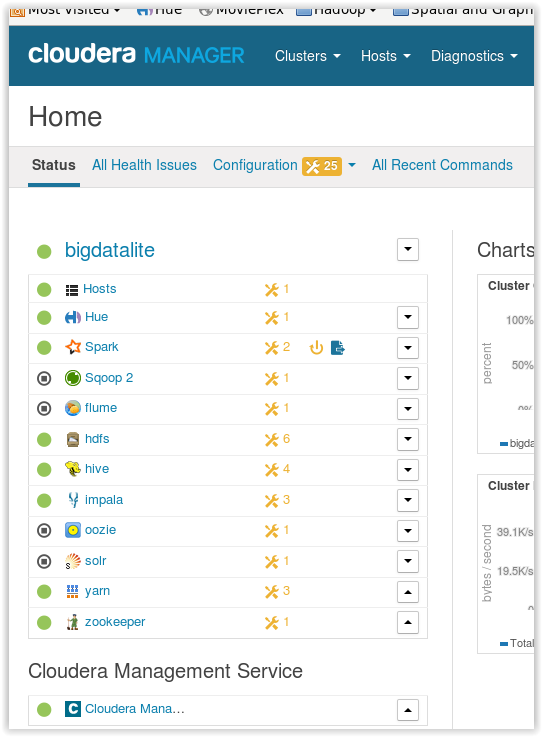Click the Sqoop 2 green service icon

pyautogui.click(x=72, y=378)
